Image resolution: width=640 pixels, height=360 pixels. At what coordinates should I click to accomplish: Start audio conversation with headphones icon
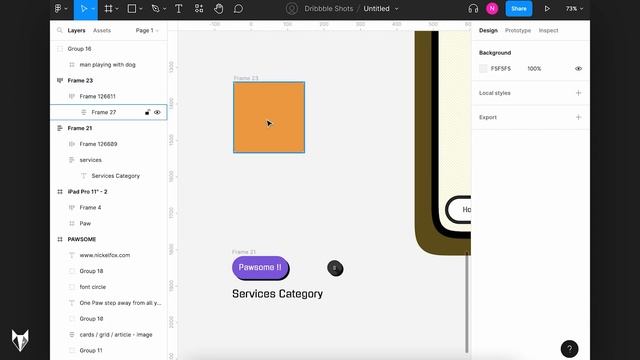473,9
